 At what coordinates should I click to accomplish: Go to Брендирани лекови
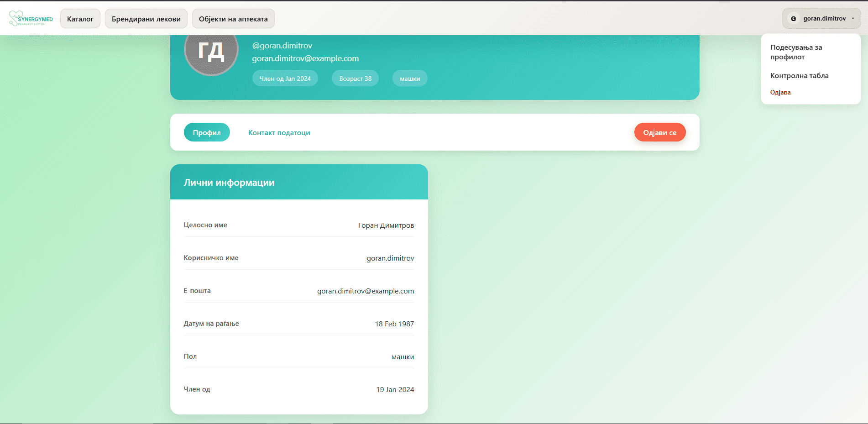[x=146, y=19]
